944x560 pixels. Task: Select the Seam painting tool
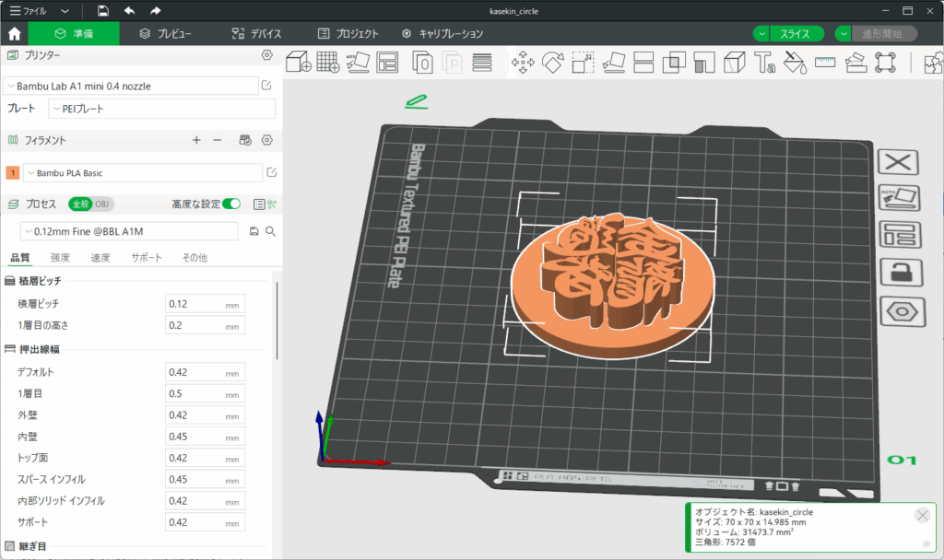coord(734,62)
